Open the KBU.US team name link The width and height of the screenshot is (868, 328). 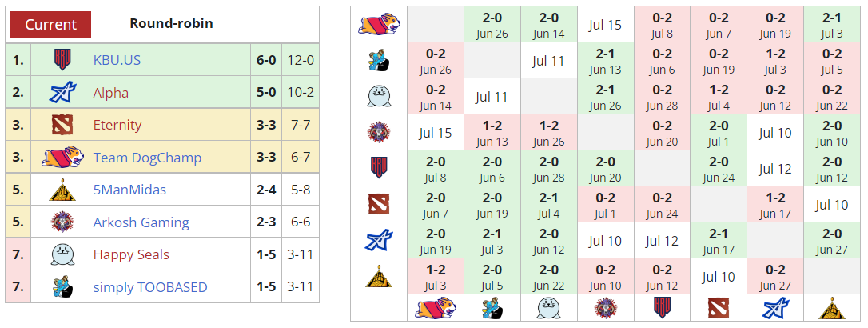pos(117,60)
